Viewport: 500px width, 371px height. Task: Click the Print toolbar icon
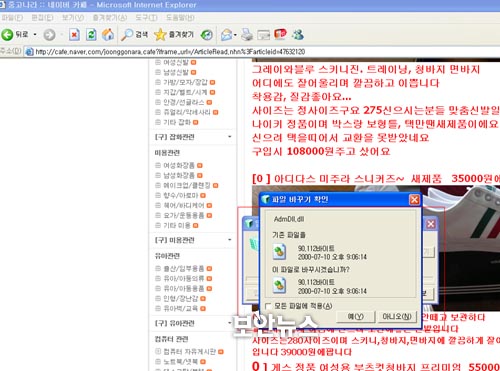(247, 34)
